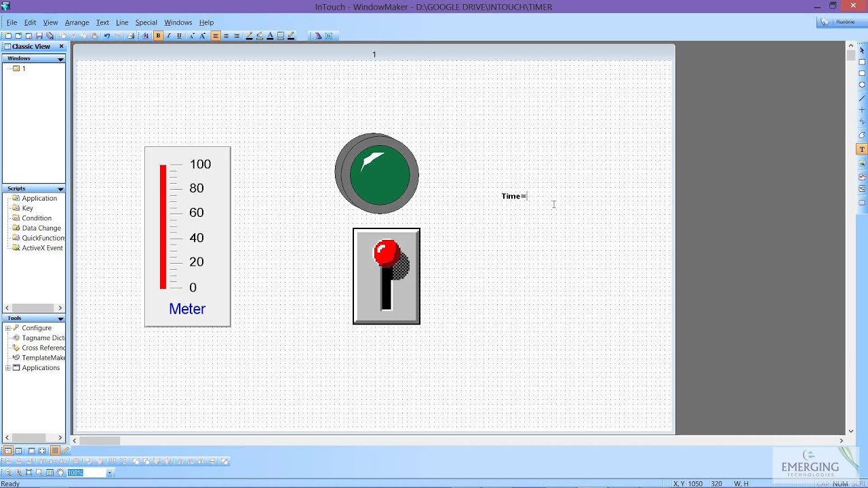The height and width of the screenshot is (488, 868).
Task: Select window 1 in Windows tree
Action: pyautogui.click(x=20, y=68)
